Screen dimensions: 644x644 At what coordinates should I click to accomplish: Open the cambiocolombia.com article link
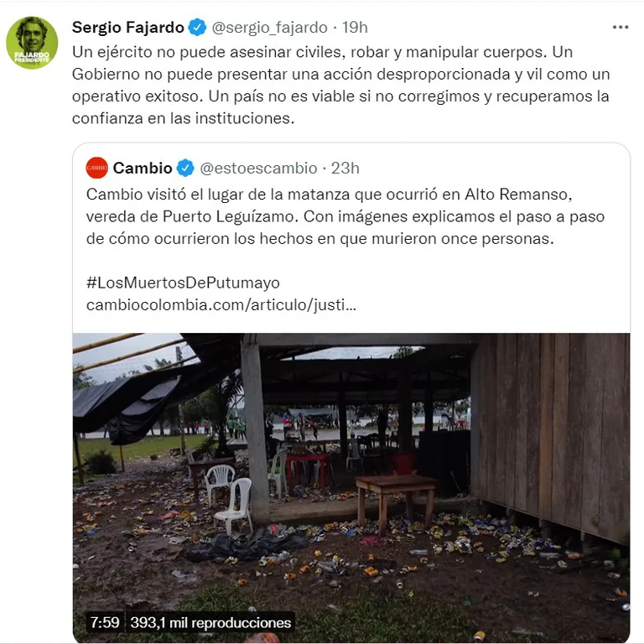click(x=221, y=304)
